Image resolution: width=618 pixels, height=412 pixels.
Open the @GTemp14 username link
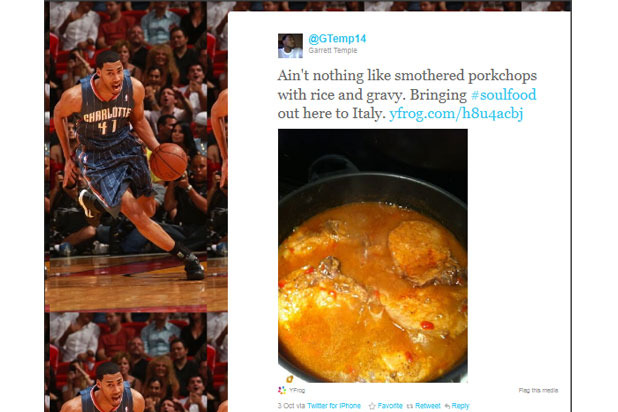point(337,39)
